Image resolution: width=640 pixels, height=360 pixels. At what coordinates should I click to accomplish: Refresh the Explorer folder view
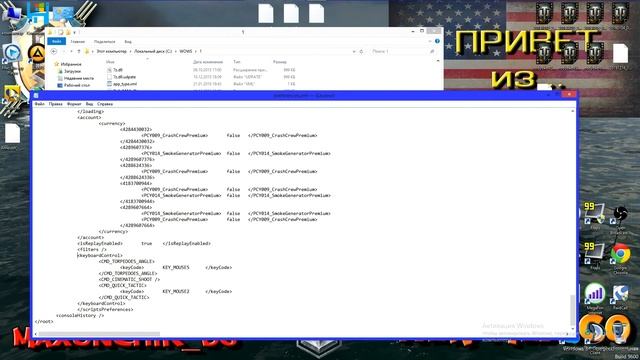(x=361, y=51)
